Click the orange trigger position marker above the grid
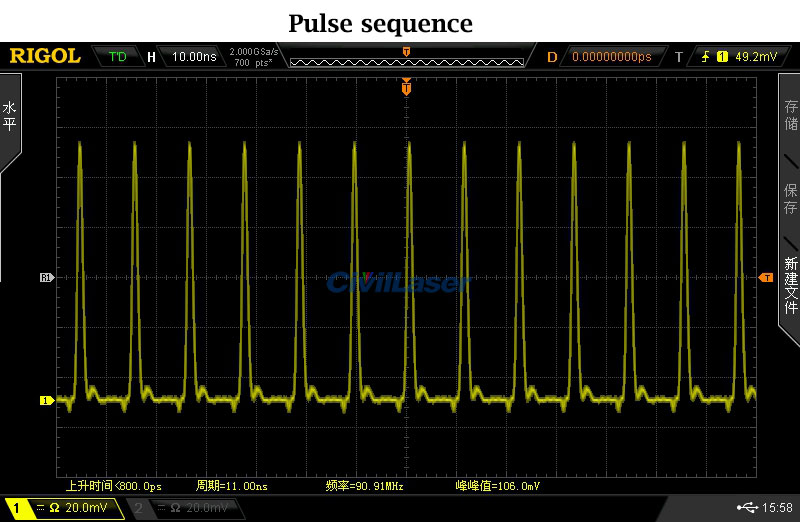This screenshot has height=522, width=800. [406, 88]
